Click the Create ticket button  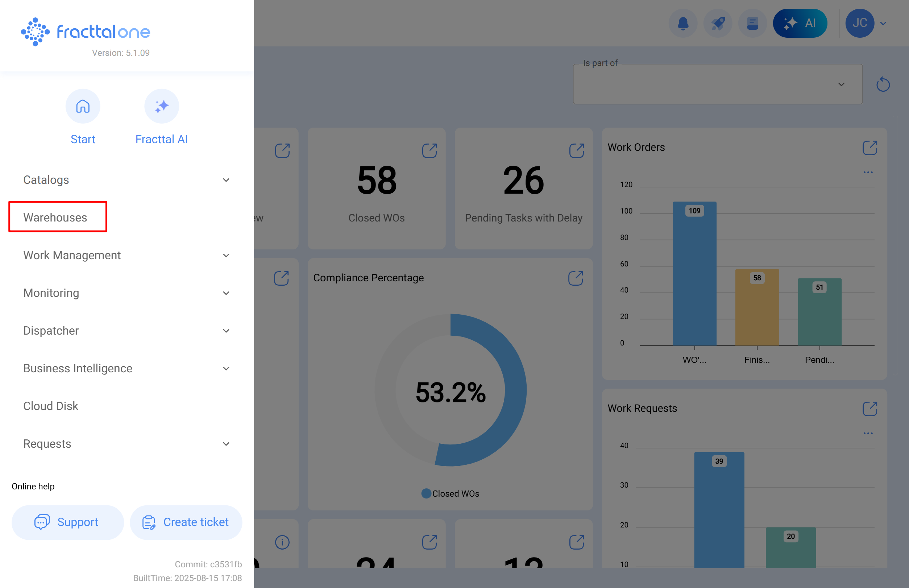[x=186, y=522]
